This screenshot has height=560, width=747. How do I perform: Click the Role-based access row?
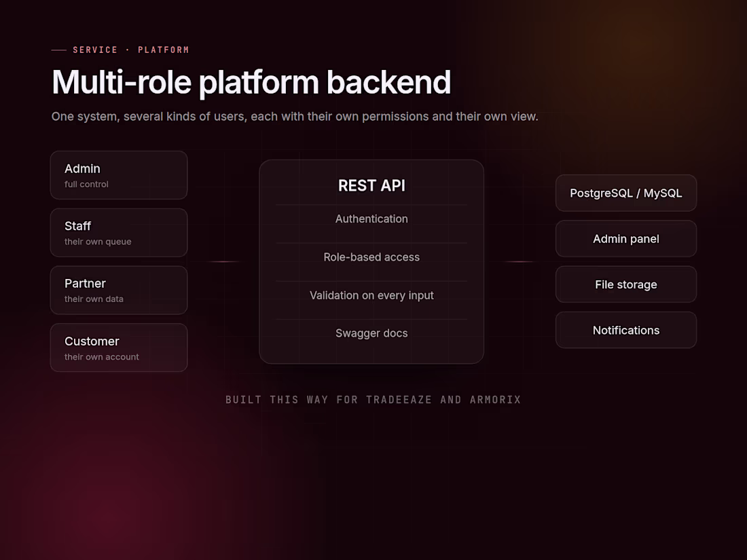[371, 257]
